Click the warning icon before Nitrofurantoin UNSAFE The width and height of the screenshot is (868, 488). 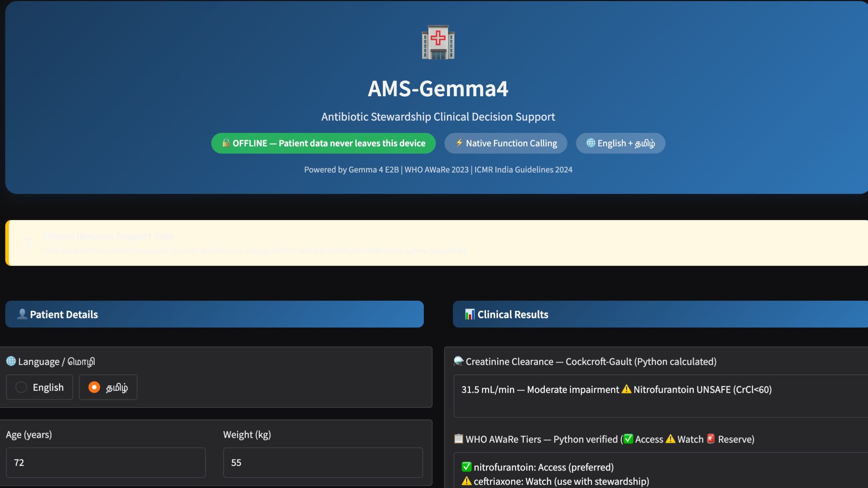click(626, 389)
